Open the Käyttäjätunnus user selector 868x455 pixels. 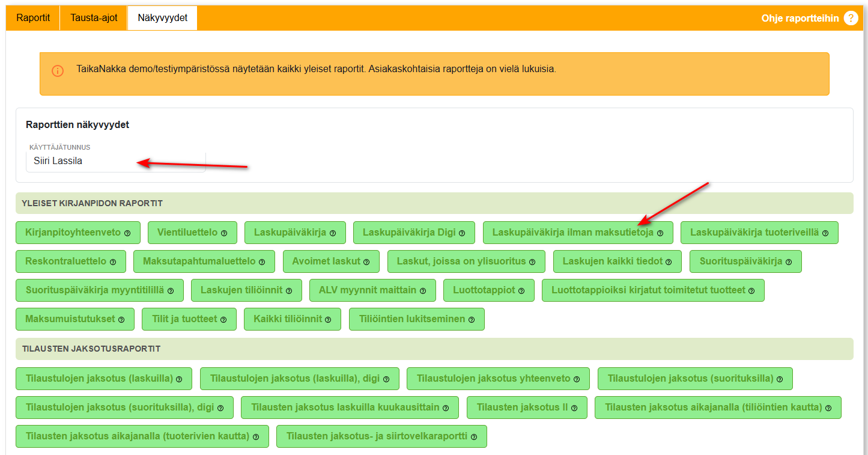(x=116, y=161)
